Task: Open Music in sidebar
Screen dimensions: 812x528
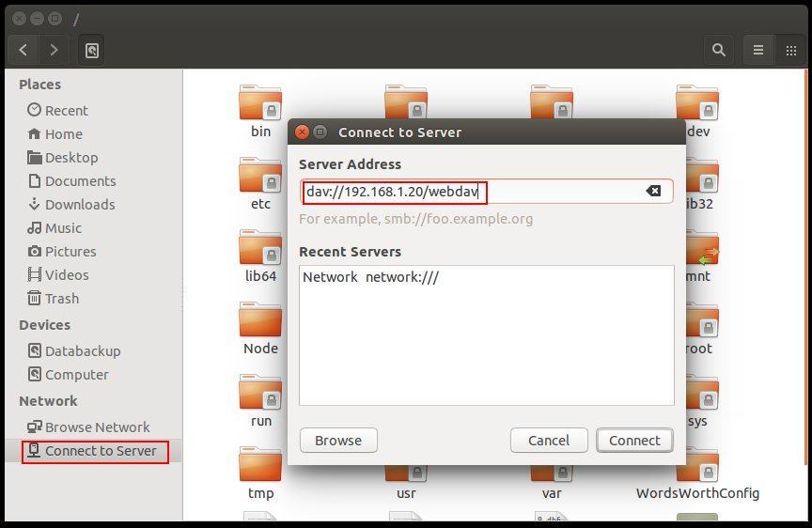Action: [55, 227]
